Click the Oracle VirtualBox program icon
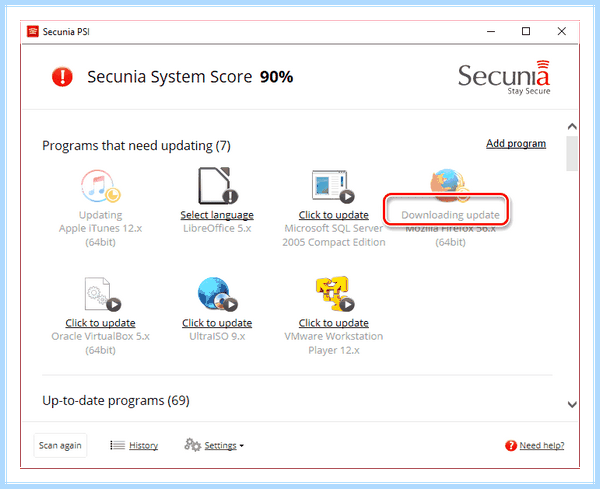The height and width of the screenshot is (489, 600). tap(102, 294)
